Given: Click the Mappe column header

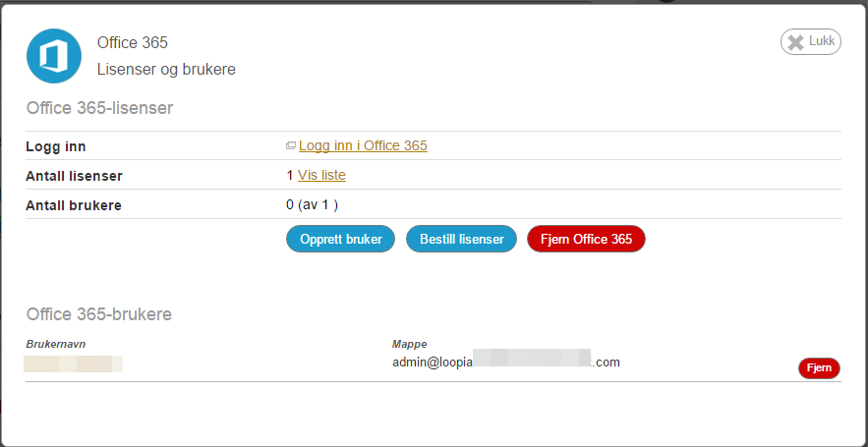Looking at the screenshot, I should point(410,344).
